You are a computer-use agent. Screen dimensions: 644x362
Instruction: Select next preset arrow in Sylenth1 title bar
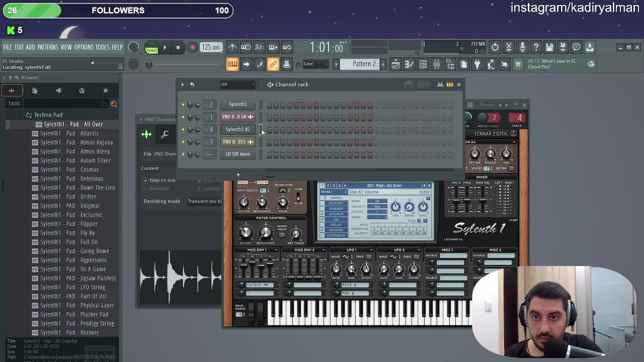pos(507,105)
